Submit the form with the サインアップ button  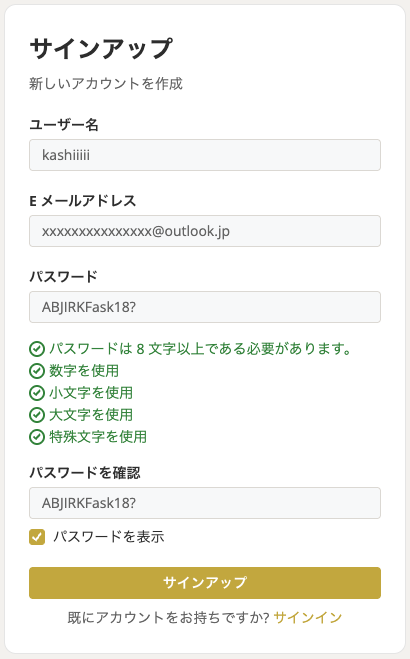click(x=205, y=583)
